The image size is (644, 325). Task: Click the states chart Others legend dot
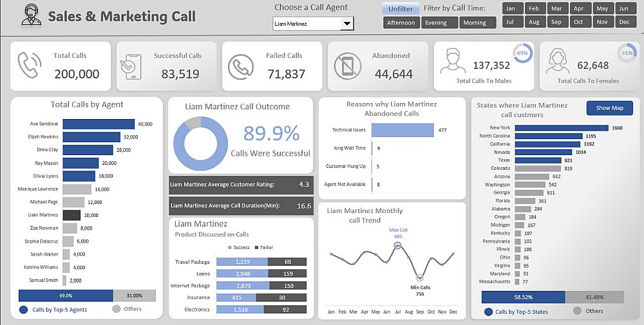click(578, 311)
